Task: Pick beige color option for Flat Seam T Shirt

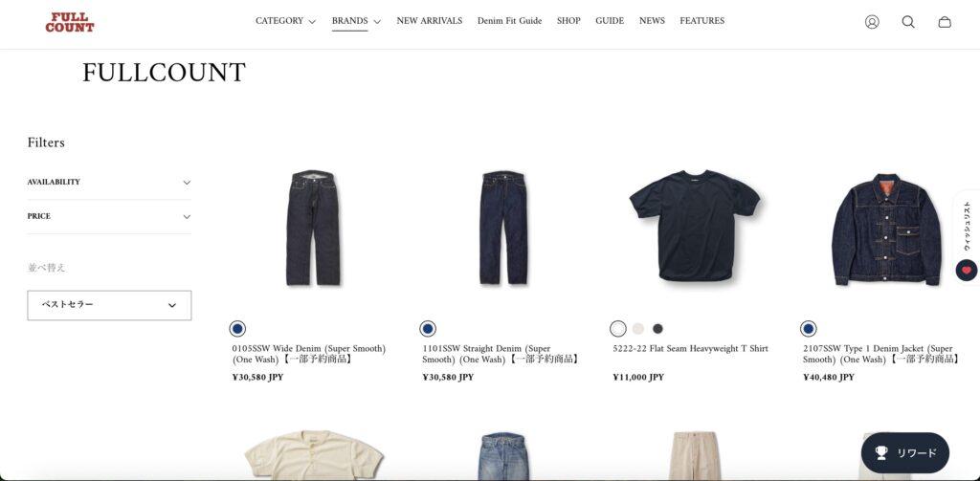Action: [638, 329]
